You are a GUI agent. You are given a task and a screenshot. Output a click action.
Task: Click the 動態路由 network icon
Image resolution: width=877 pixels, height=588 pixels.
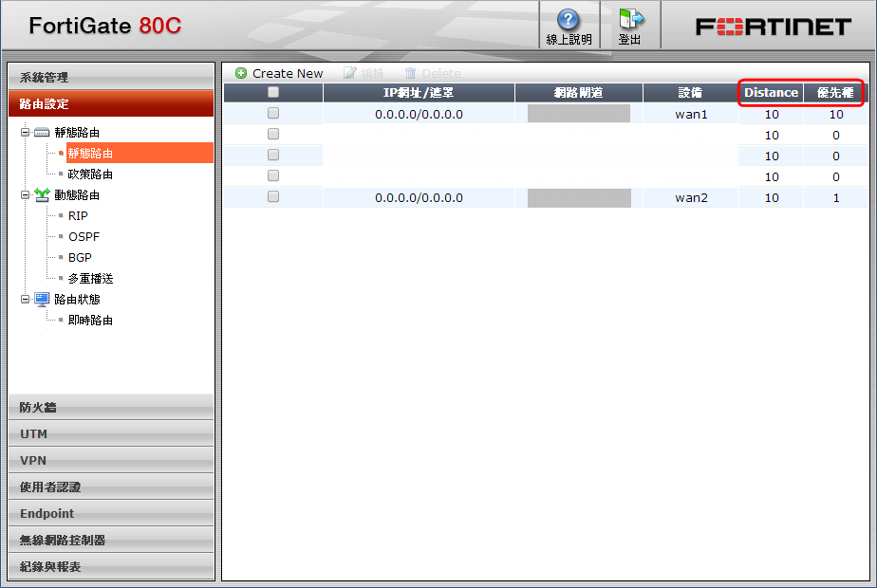coord(42,194)
